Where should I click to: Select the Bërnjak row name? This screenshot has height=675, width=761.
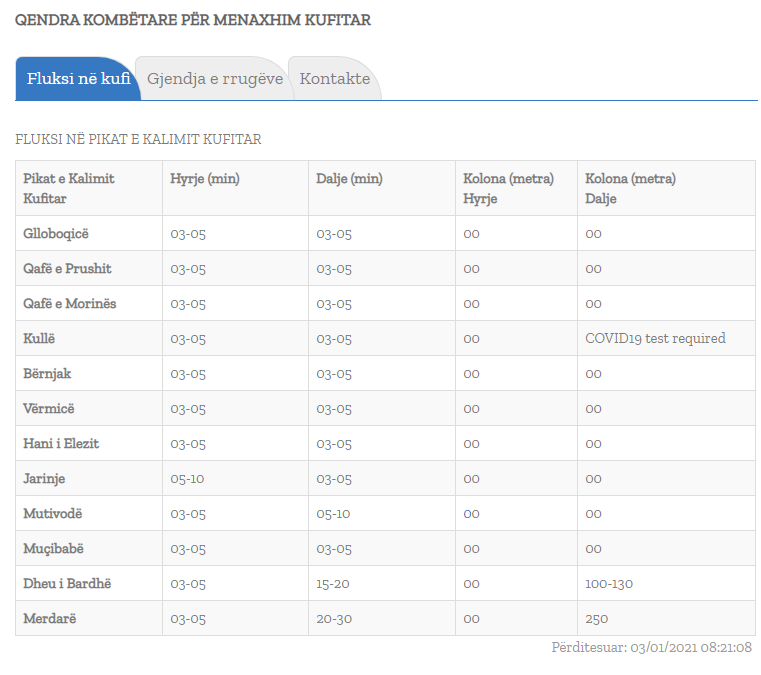pos(47,373)
